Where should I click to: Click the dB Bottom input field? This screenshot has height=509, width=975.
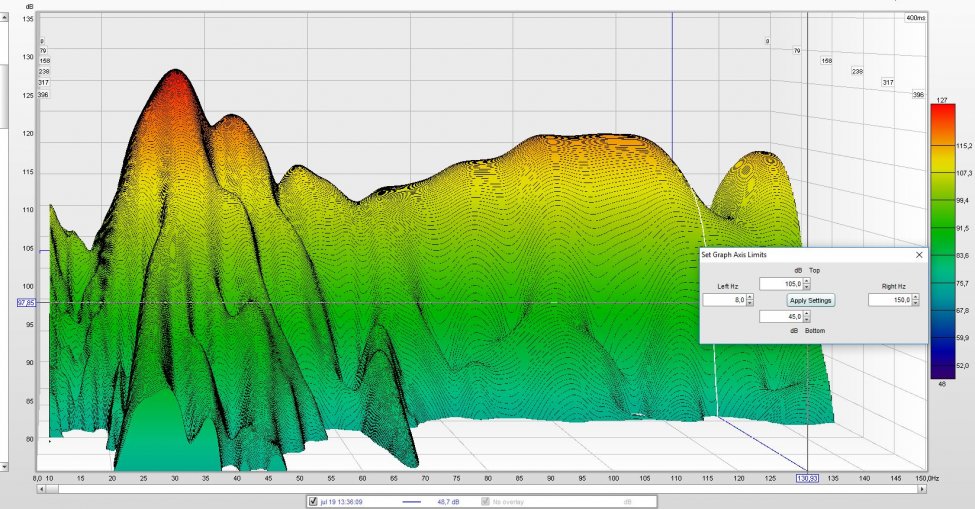pyautogui.click(x=780, y=317)
